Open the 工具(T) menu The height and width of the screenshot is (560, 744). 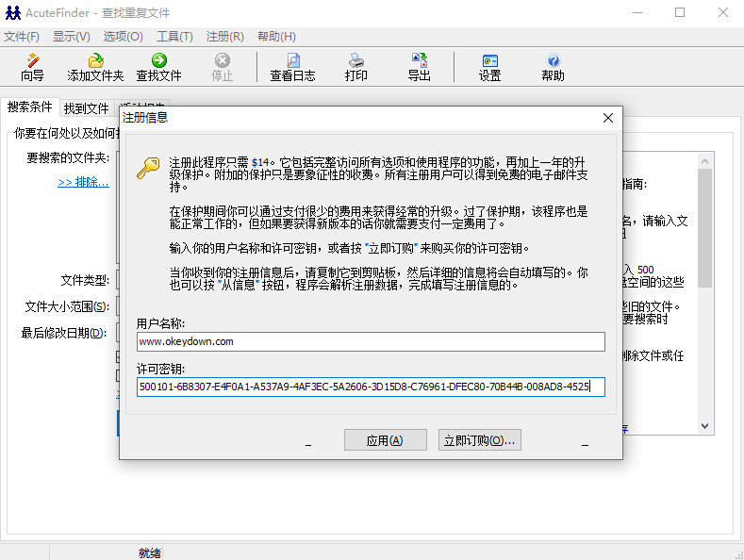coord(174,36)
